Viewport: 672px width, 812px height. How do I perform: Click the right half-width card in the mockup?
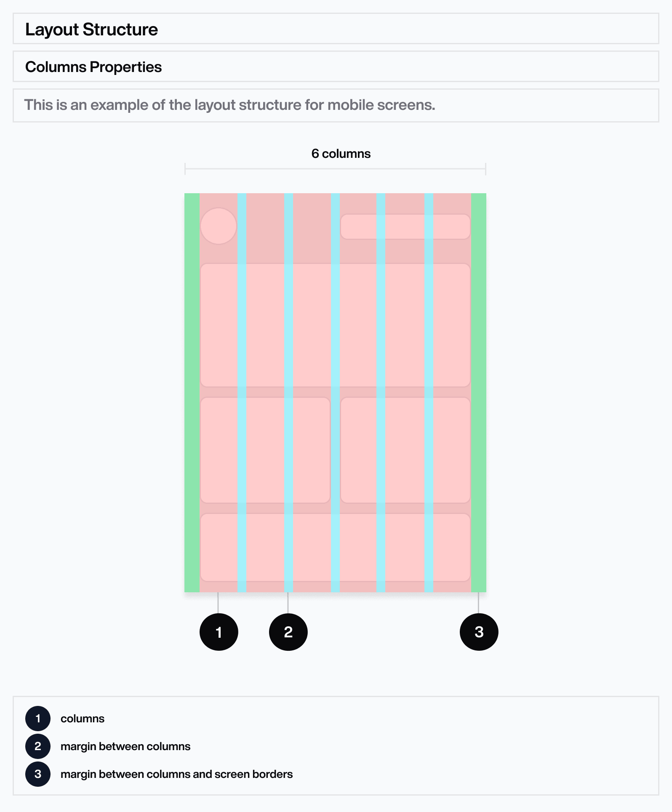(x=405, y=450)
